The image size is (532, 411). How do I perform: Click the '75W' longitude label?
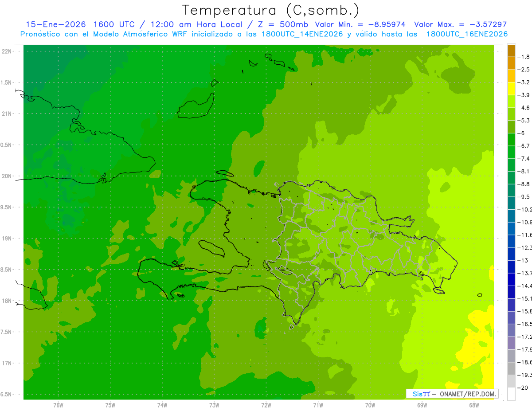pos(110,405)
